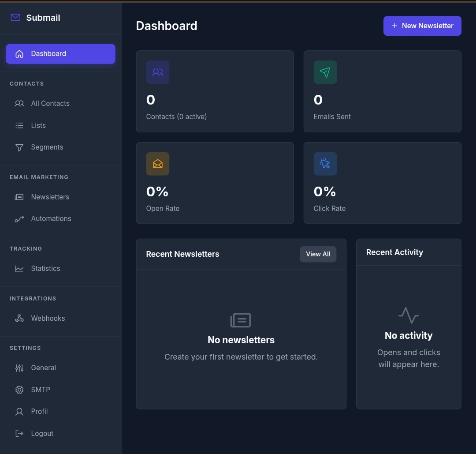Click the No newsletters empty-state icon
This screenshot has height=454, width=476.
241,320
